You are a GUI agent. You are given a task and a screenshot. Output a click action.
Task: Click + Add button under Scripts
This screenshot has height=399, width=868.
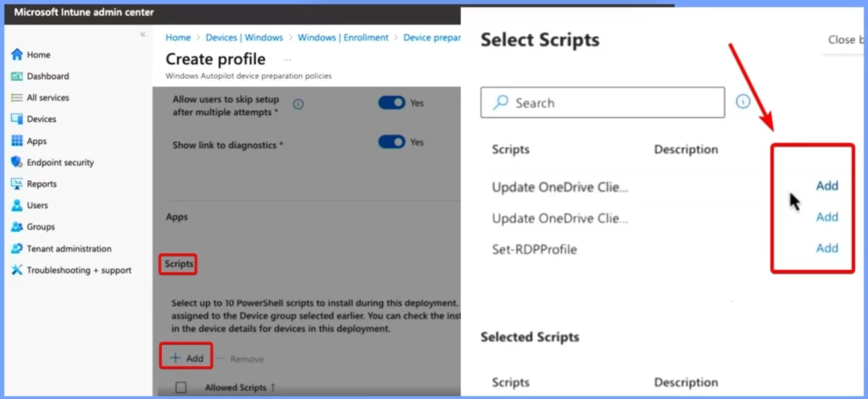tap(186, 358)
